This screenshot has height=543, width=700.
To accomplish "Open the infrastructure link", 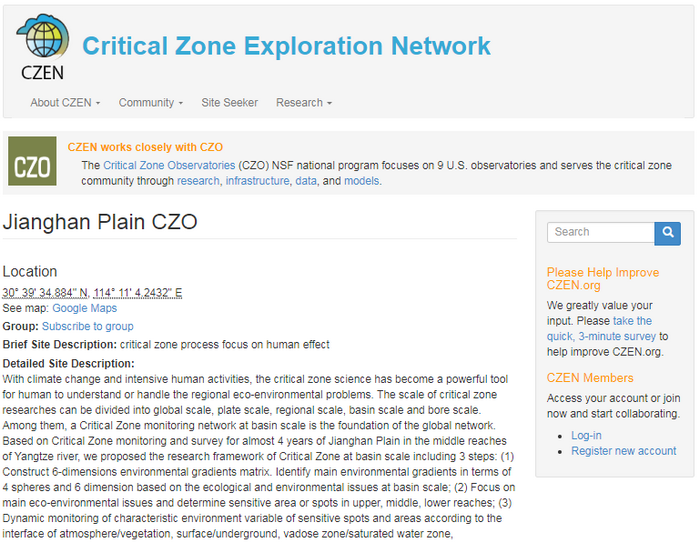I will (257, 181).
